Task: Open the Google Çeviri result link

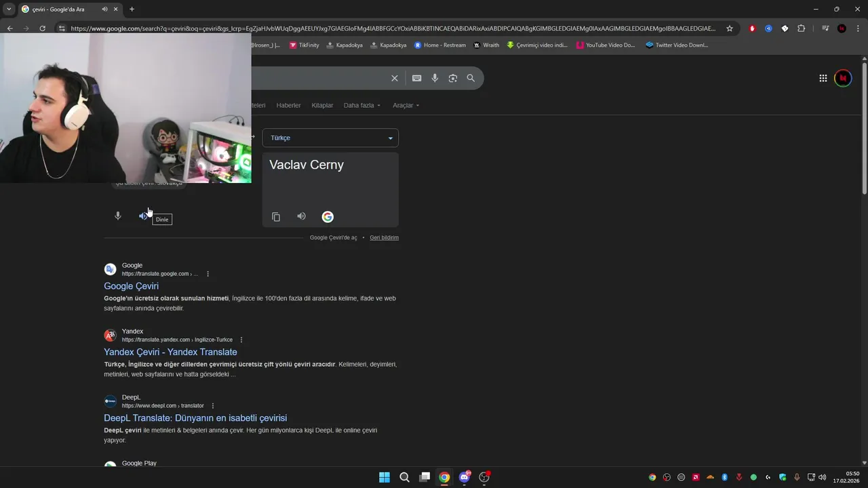Action: click(131, 286)
